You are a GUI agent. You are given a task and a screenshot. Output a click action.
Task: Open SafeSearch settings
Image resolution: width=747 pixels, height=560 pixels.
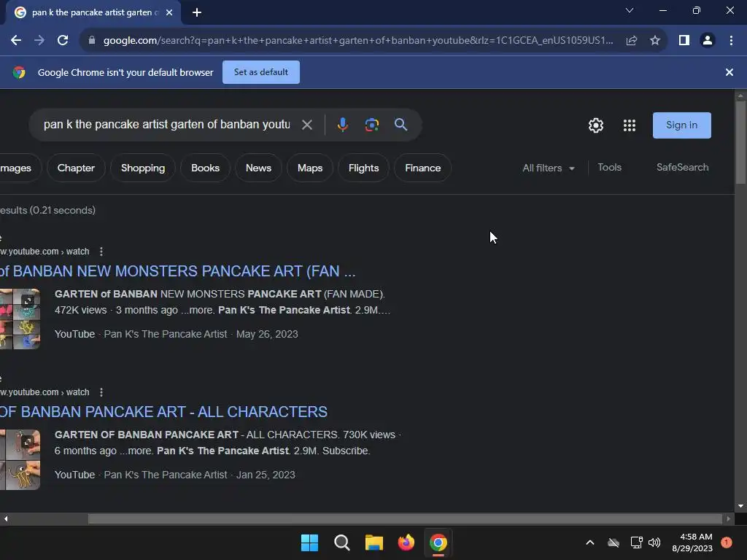[x=682, y=168]
